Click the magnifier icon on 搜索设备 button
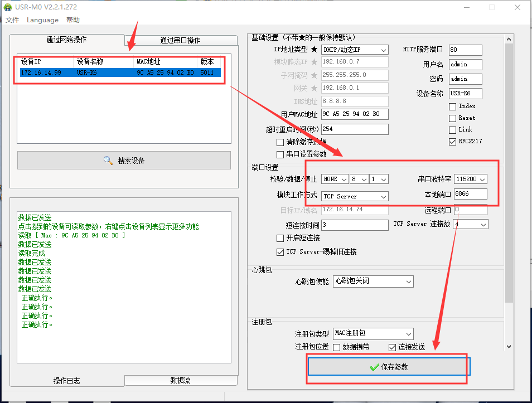Viewport: 532px width, 403px height. (x=108, y=161)
